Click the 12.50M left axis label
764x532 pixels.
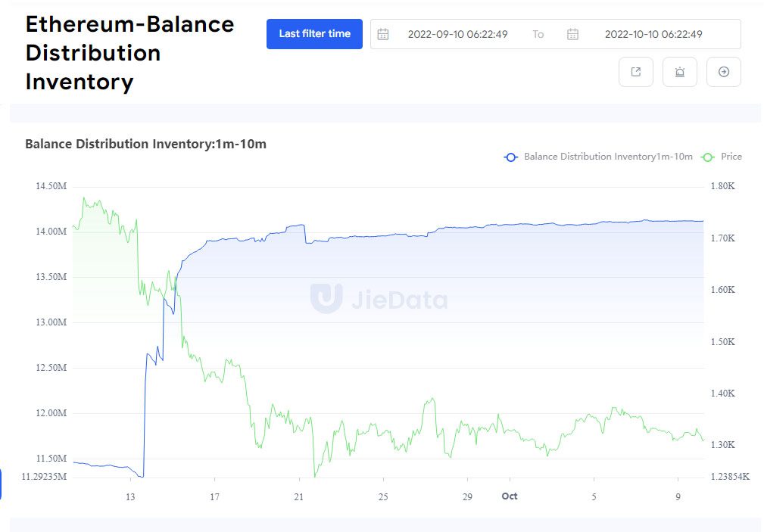tap(51, 368)
